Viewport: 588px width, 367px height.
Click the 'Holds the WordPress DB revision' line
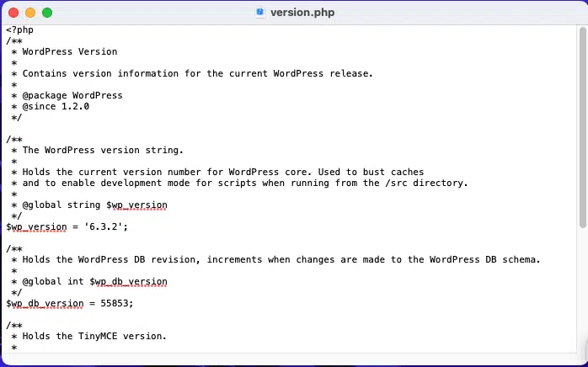[275, 259]
